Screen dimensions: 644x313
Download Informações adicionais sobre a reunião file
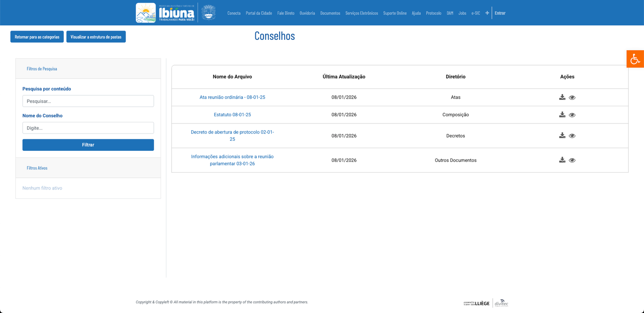562,160
